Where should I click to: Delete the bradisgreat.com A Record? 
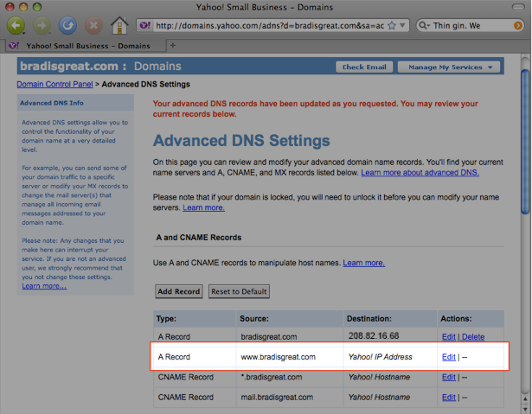[473, 337]
